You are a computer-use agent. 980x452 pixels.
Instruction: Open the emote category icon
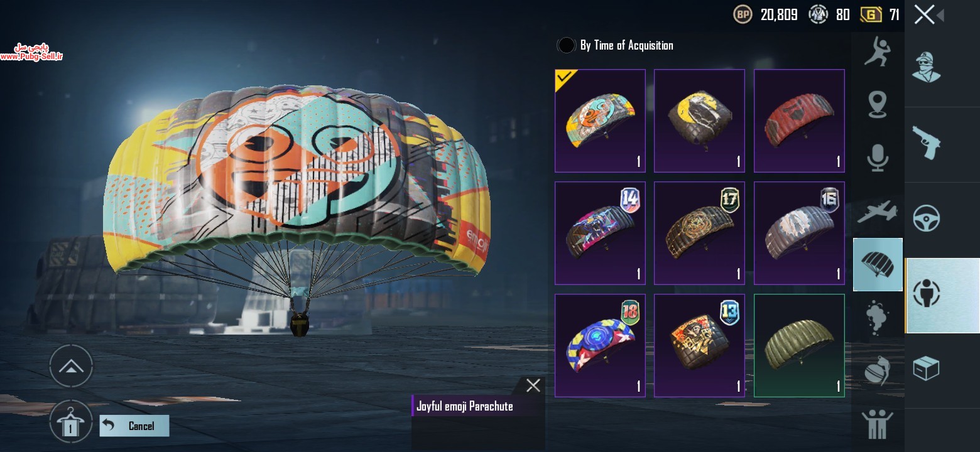(x=878, y=51)
